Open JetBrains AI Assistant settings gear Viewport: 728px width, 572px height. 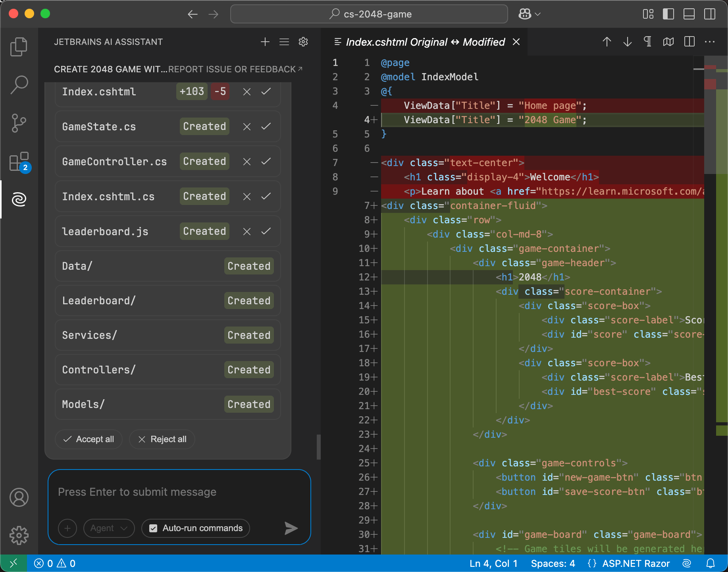[303, 42]
